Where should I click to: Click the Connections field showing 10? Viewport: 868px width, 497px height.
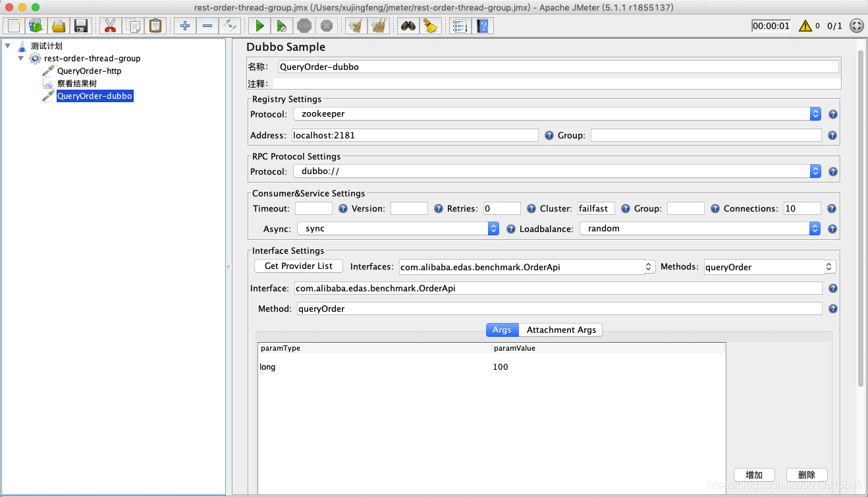[x=802, y=208]
